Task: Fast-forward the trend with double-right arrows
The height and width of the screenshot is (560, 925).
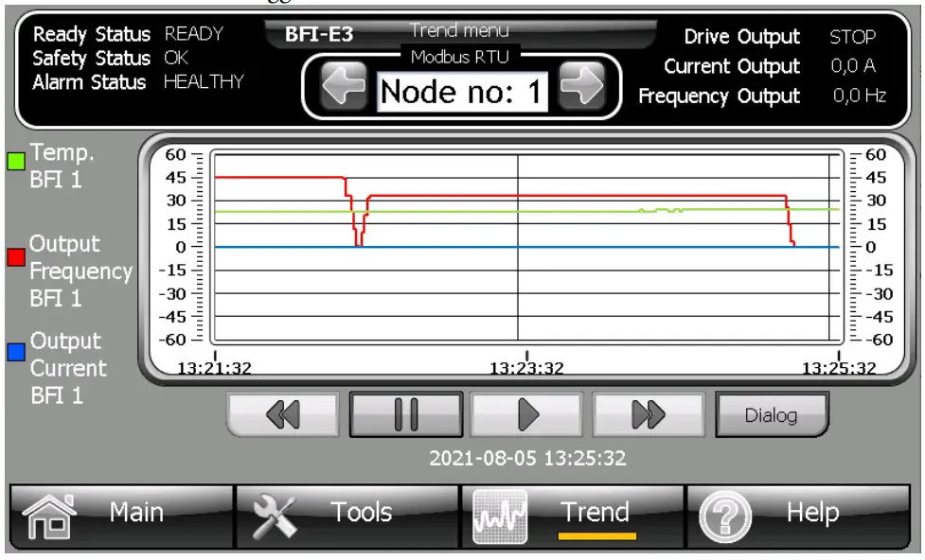Action: click(x=649, y=414)
